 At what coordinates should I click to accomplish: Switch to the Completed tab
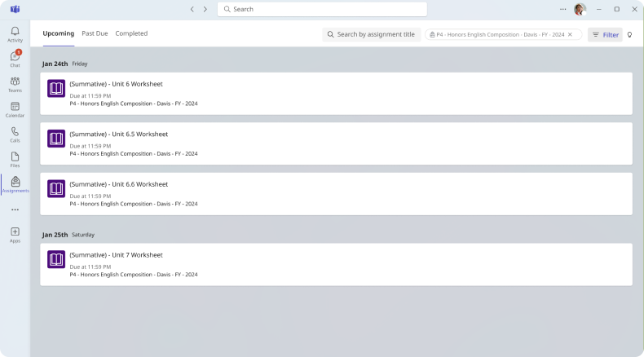coord(131,33)
